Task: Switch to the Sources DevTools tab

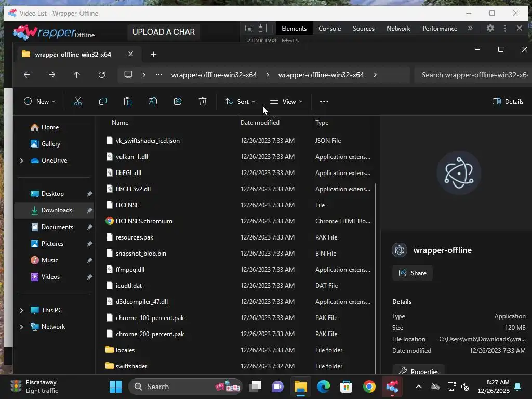Action: (363, 29)
